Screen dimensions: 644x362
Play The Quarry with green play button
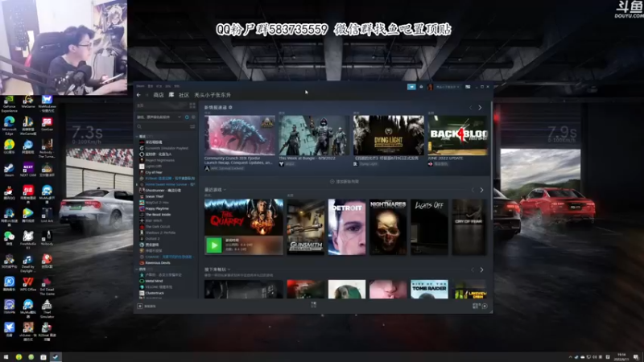point(213,245)
